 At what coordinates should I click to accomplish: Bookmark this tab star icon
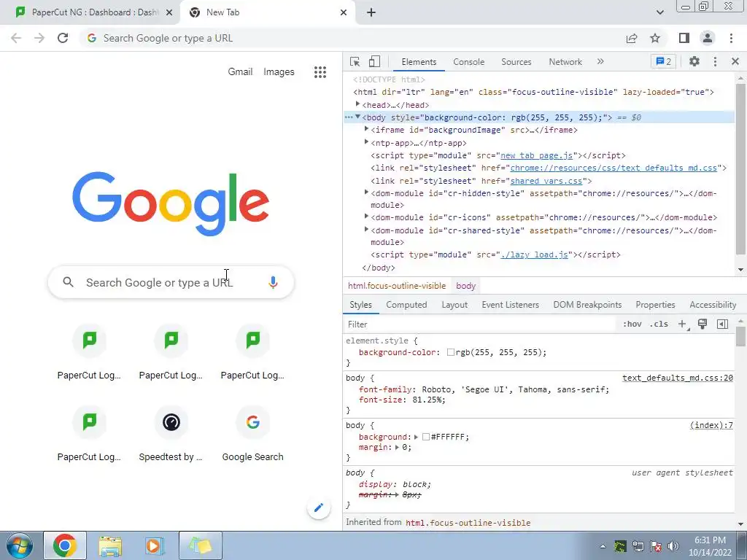(655, 38)
